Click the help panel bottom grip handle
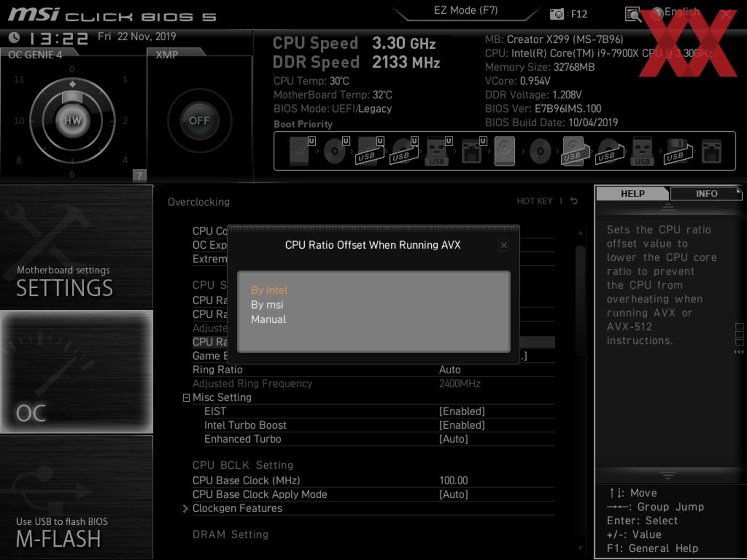747x560 pixels. [x=668, y=475]
